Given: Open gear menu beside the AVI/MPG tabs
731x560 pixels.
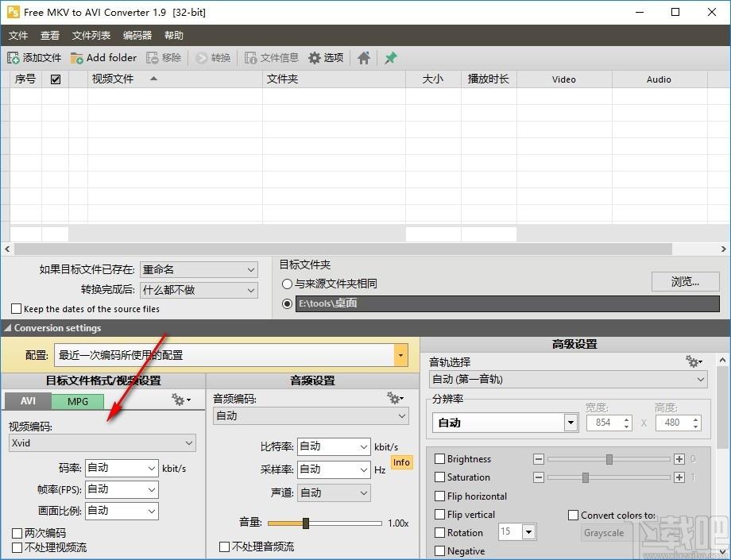Looking at the screenshot, I should point(181,400).
